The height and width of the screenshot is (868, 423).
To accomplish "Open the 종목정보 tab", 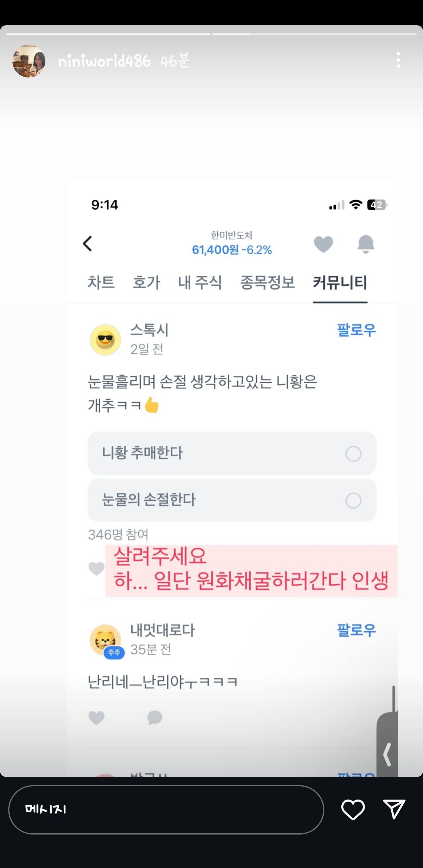I will pyautogui.click(x=267, y=282).
